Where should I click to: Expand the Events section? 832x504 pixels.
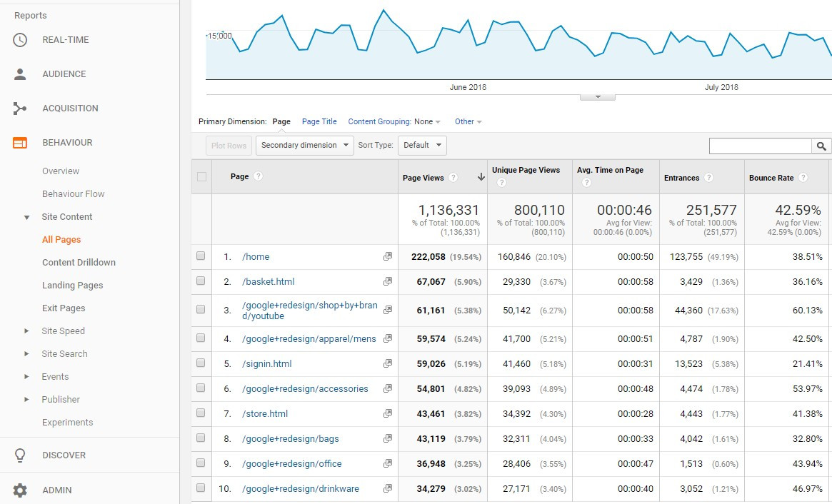[26, 377]
